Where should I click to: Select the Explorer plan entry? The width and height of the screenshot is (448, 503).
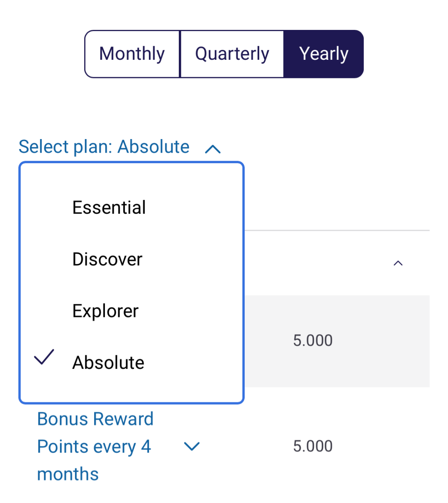coord(105,311)
